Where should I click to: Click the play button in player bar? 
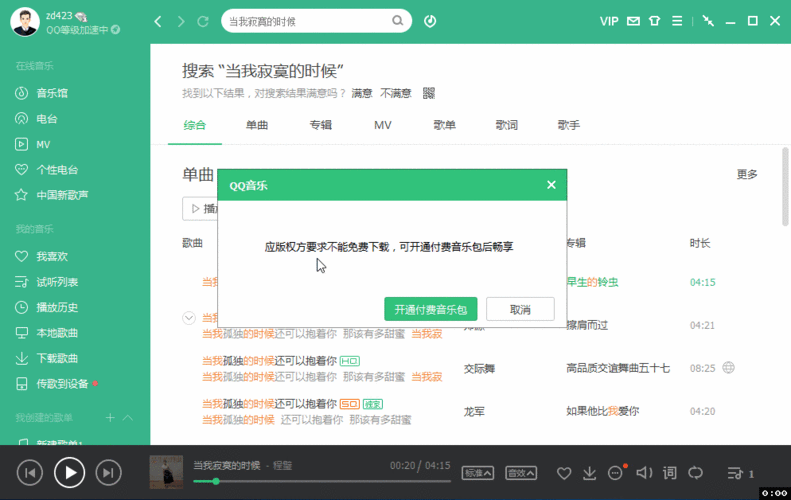pyautogui.click(x=69, y=472)
